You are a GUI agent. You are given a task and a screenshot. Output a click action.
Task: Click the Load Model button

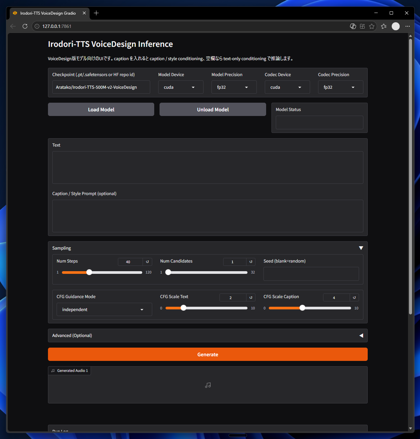[x=101, y=109]
